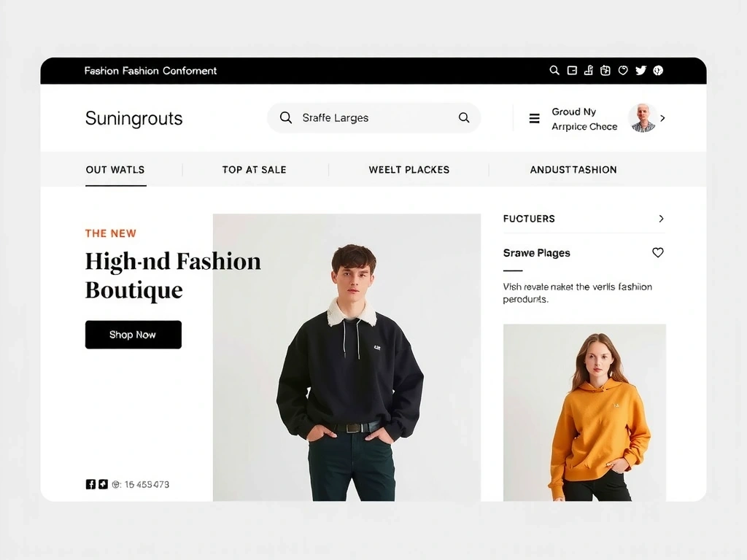
Task: Open the hamburger menu beside Groud Ny
Action: click(x=534, y=119)
